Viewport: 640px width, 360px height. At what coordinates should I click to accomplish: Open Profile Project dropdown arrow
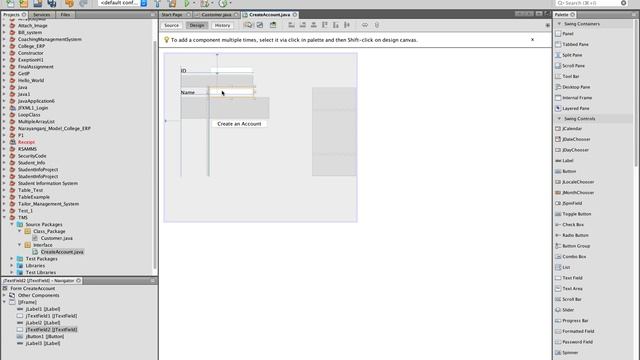230,3
